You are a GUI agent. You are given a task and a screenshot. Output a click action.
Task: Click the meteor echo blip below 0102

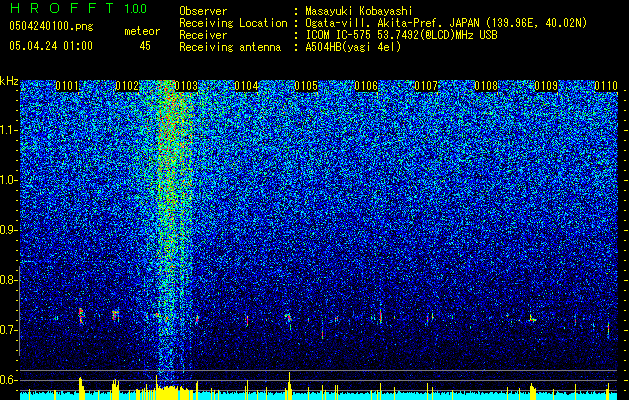tap(116, 316)
